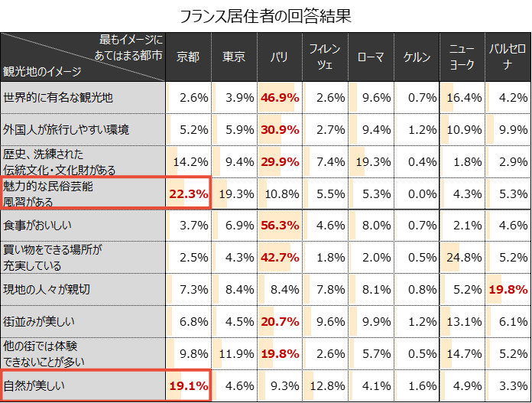The width and height of the screenshot is (532, 403).
Task: Select the 42.7% shopping value for パリ
Action: click(x=279, y=258)
